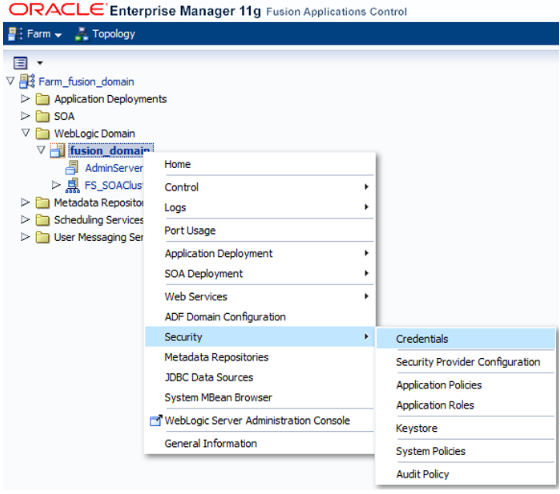Image resolution: width=560 pixels, height=494 pixels.
Task: Open Audit Policy
Action: tap(466, 474)
